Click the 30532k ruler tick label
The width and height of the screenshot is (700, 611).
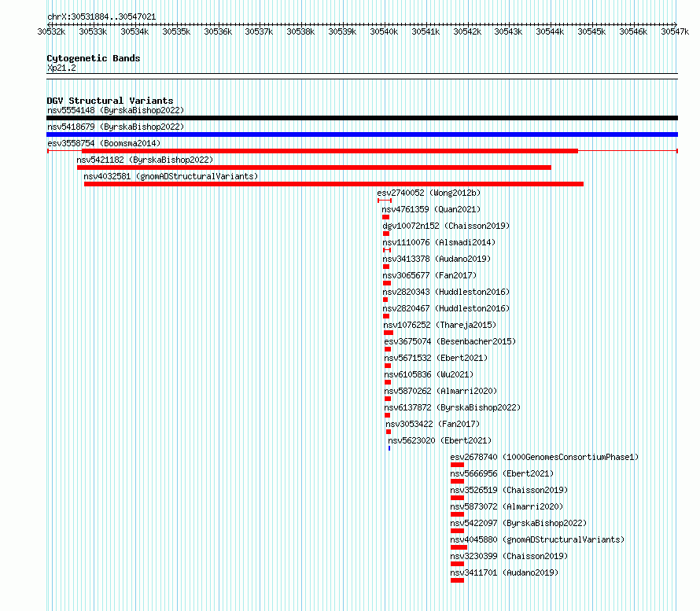(51, 31)
